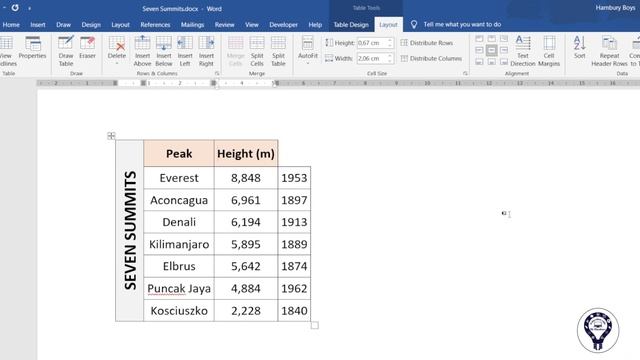Viewport: 640px width, 360px height.
Task: Increase or decrease row height with the spinner
Action: 390,43
